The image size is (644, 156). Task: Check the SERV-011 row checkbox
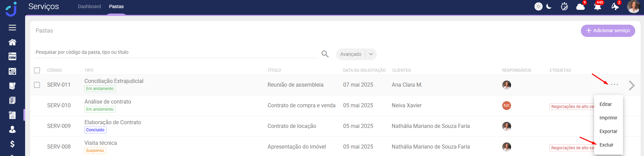[x=37, y=85]
